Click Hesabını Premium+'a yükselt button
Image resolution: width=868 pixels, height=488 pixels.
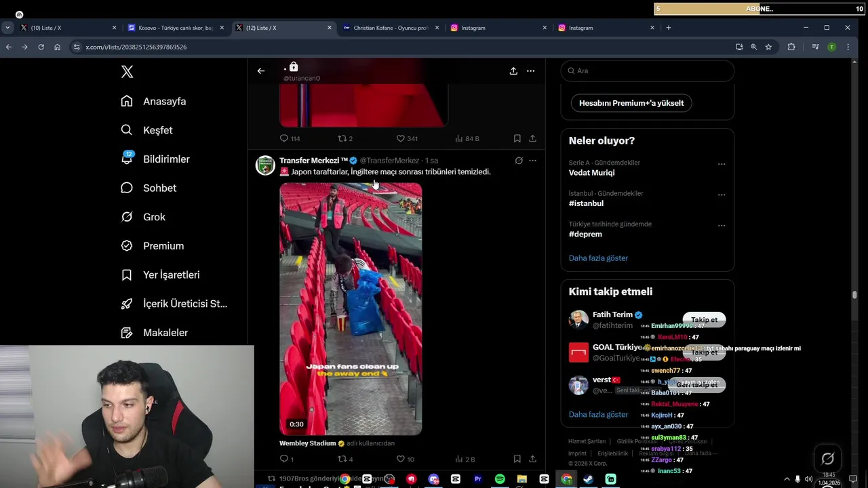tap(631, 103)
